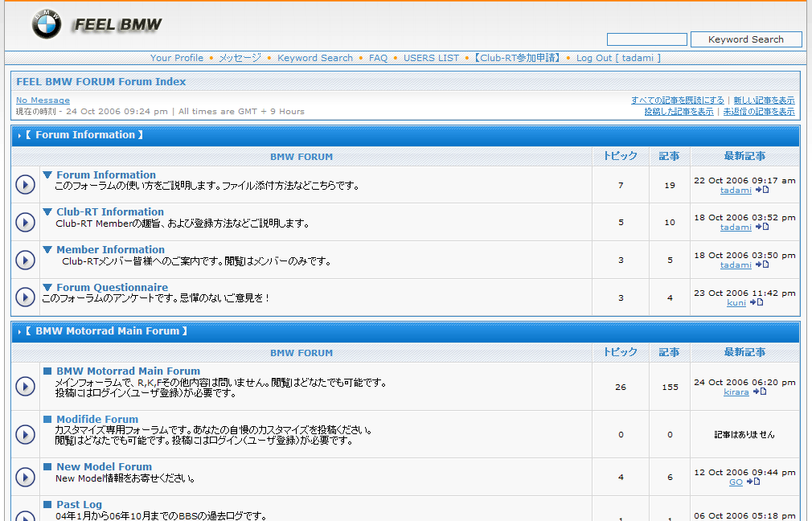
Task: Open Your Profile in the navigation bar
Action: (177, 58)
